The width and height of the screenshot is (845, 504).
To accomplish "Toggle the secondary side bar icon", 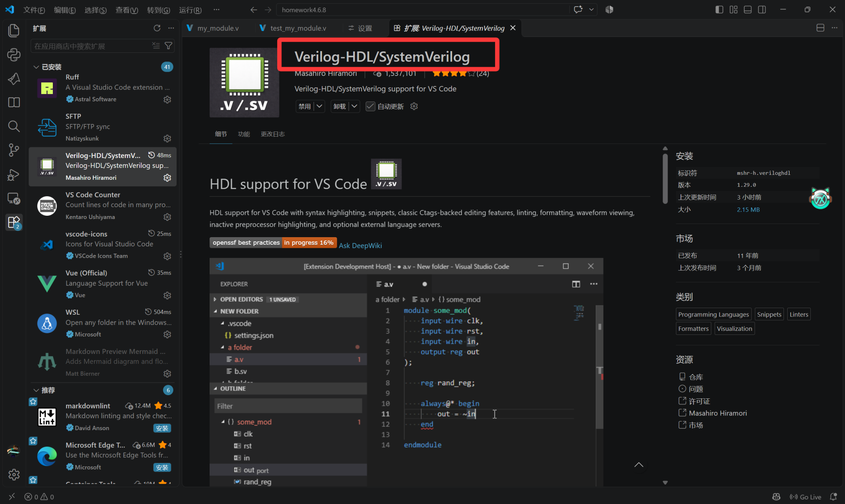I will click(762, 9).
